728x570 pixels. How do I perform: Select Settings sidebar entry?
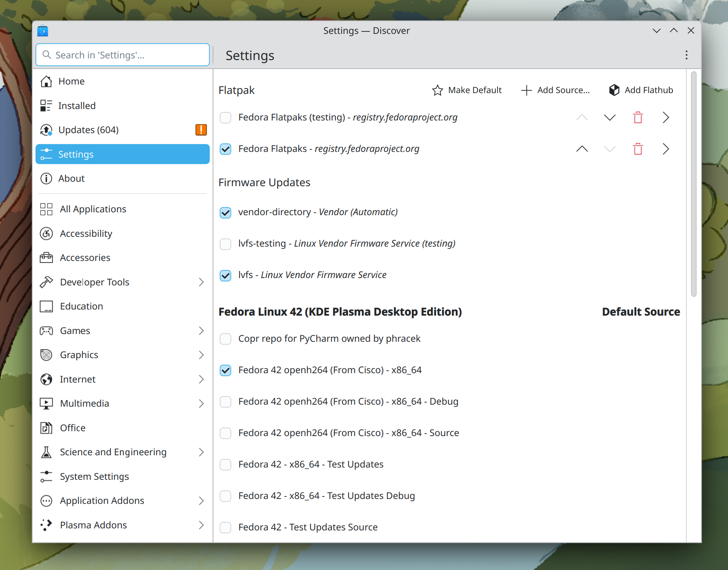coord(122,154)
